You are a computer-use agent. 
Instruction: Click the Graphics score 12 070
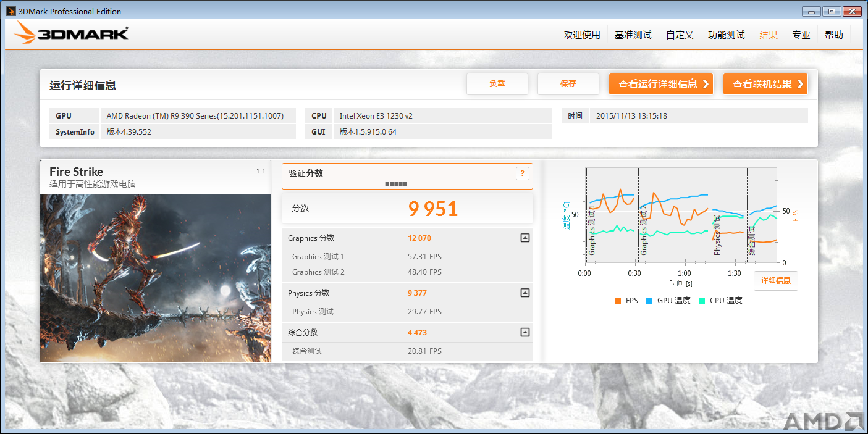click(419, 238)
